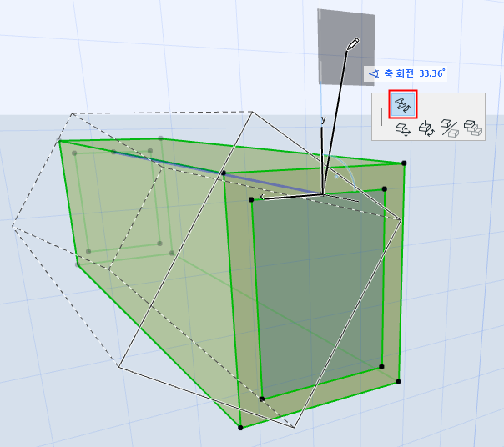Select the highlighted rotate-around-axis beam icon

403,104
